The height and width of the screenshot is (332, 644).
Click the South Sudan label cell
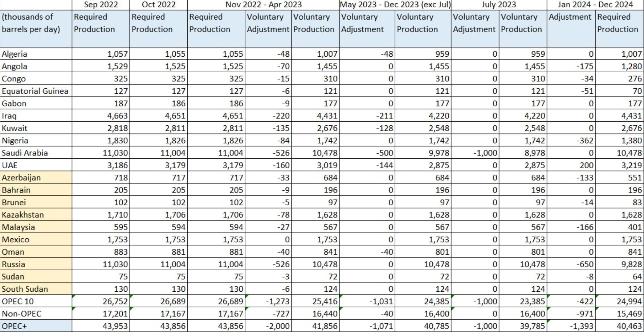(36, 289)
